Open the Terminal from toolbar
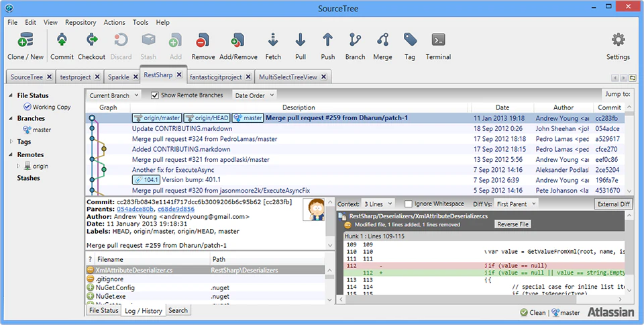This screenshot has width=644, height=325. click(x=438, y=41)
